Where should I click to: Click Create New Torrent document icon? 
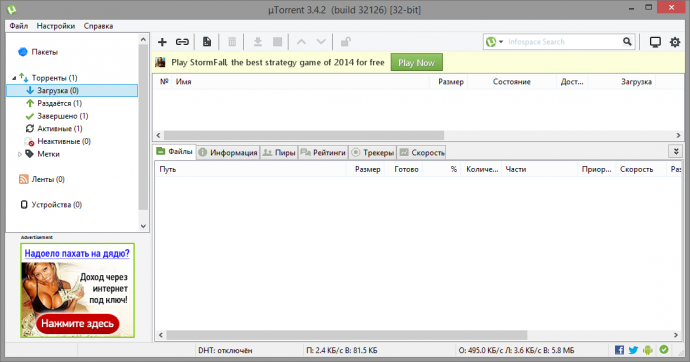tap(206, 42)
